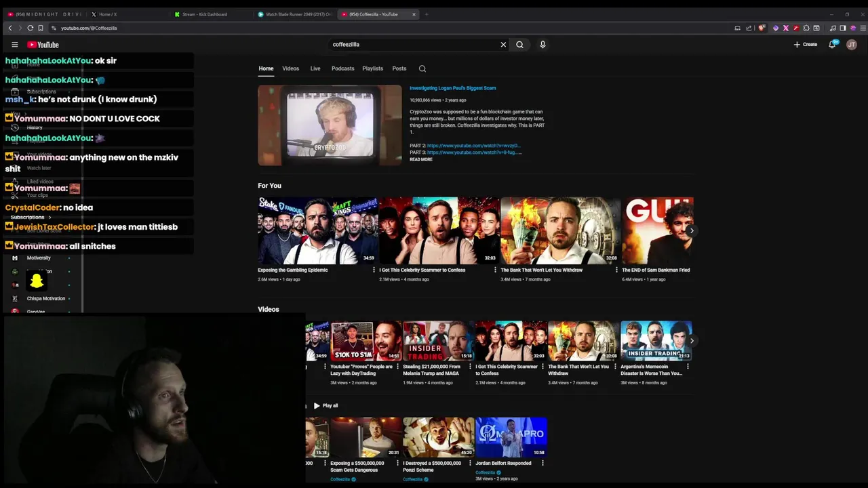The image size is (868, 488).
Task: Open Jordan Belfort Responded title
Action: 503,464
